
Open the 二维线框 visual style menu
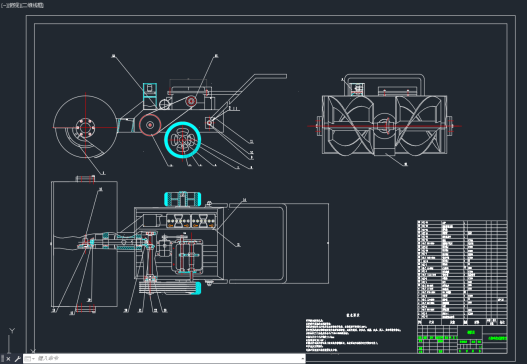(32, 5)
